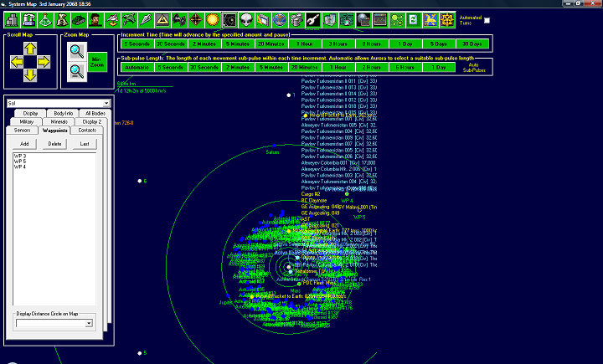Switch to the Display 2 tab
Image resolution: width=603 pixels, height=364 pixels.
click(92, 122)
